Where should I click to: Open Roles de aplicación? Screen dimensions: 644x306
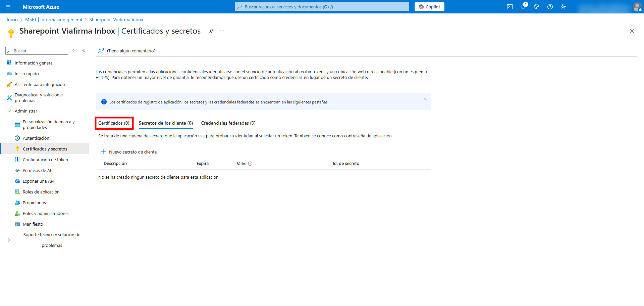pyautogui.click(x=41, y=192)
